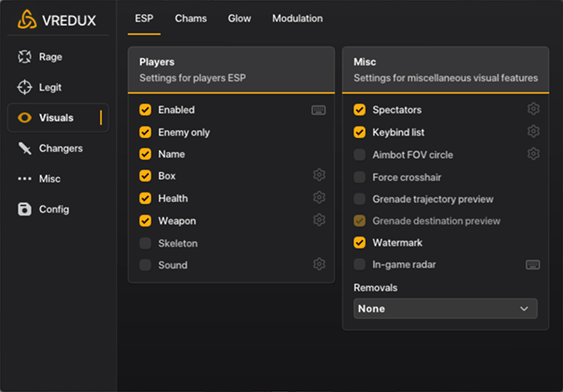Open Weapon option settings gear
Viewport: 563px width, 392px height.
(319, 221)
